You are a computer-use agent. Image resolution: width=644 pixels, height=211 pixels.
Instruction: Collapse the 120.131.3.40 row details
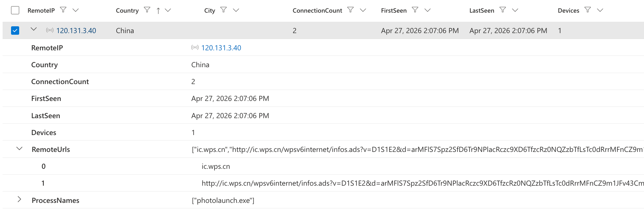pos(33,29)
